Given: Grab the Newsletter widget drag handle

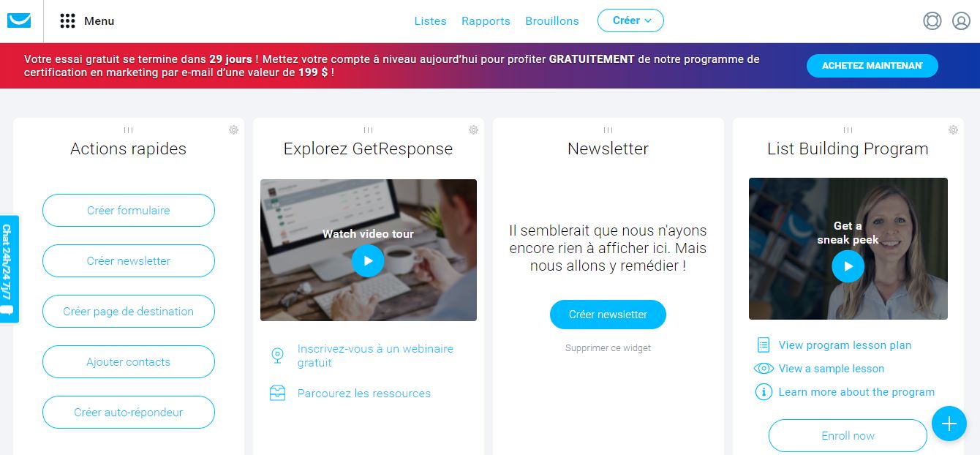Looking at the screenshot, I should 608,130.
